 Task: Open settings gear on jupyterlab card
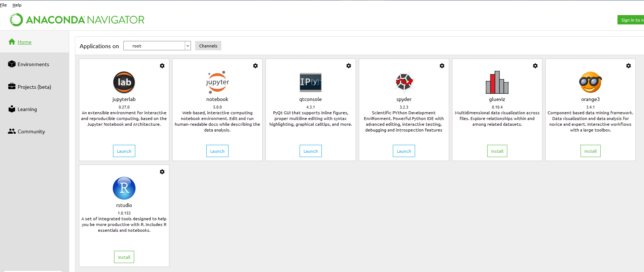(x=162, y=66)
